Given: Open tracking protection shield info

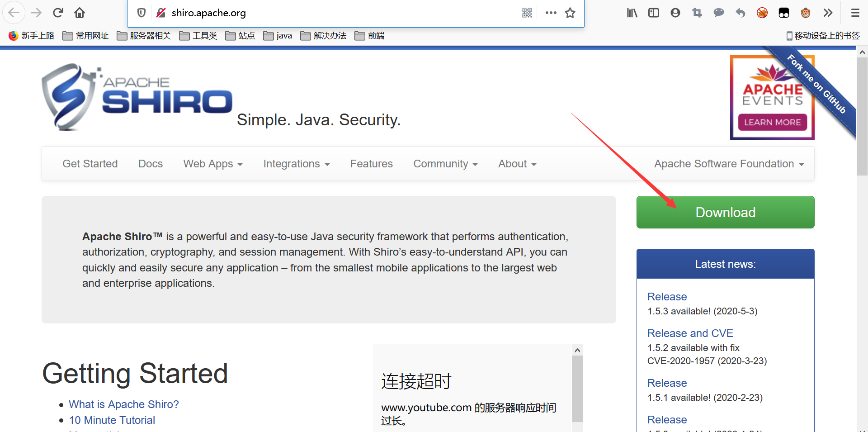Looking at the screenshot, I should pos(142,13).
